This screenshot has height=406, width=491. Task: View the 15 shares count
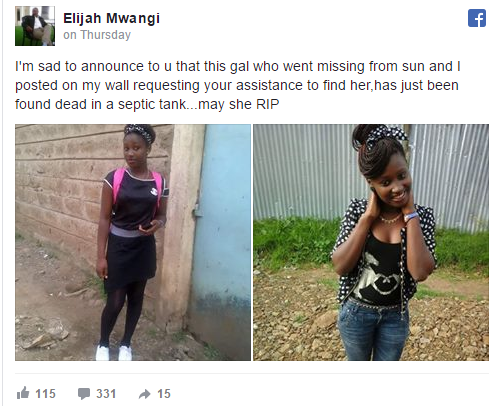pyautogui.click(x=164, y=394)
